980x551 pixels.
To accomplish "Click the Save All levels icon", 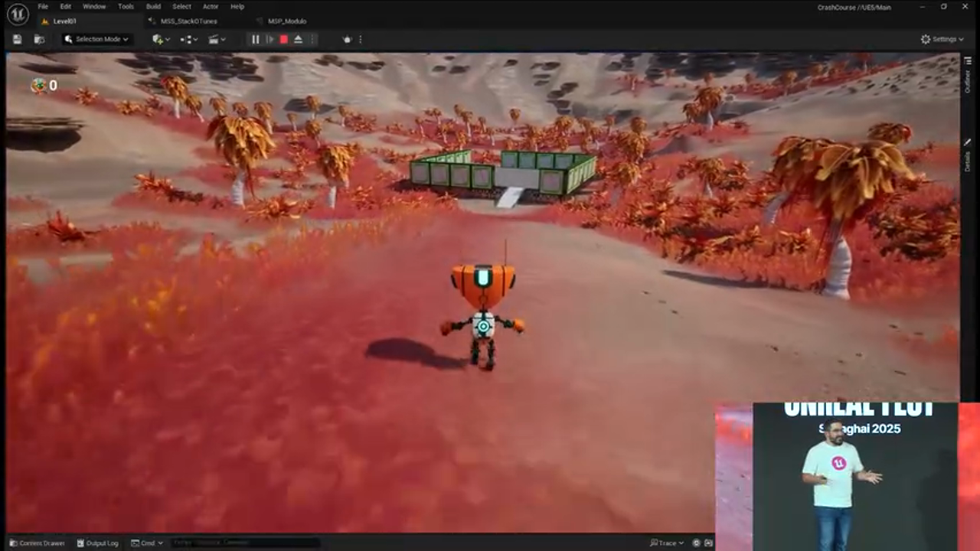I will point(39,39).
